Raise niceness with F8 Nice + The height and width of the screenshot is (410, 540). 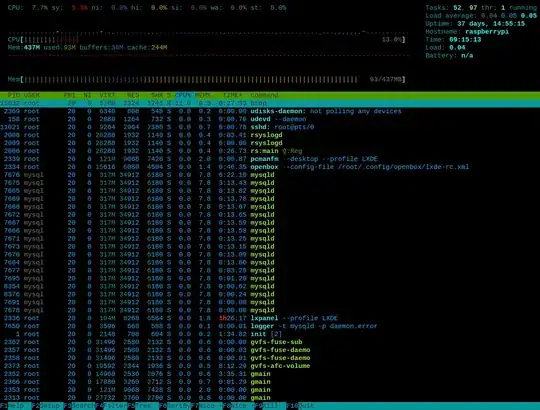click(238, 406)
